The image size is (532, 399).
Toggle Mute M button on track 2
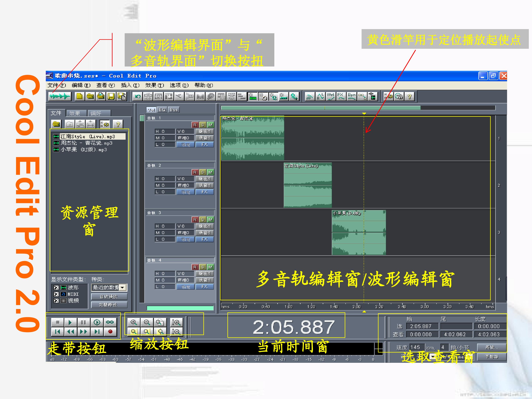[x=210, y=172]
